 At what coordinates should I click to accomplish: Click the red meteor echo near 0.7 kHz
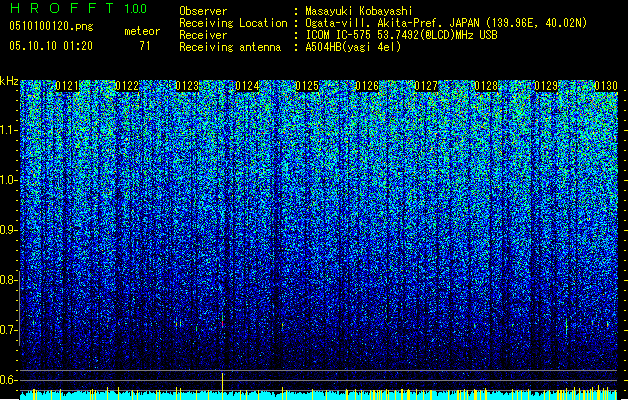[222, 323]
